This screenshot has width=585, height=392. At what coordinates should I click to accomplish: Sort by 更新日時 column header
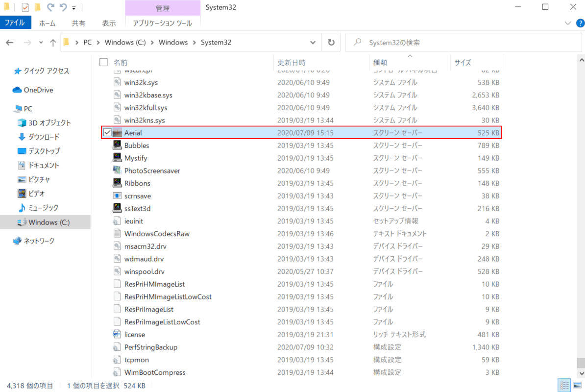292,62
